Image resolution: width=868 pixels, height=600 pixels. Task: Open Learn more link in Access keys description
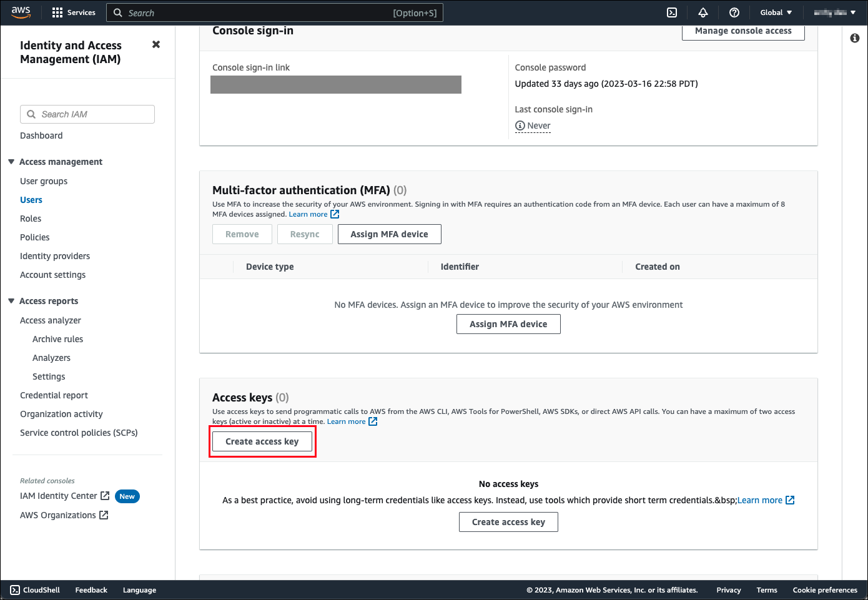point(346,421)
